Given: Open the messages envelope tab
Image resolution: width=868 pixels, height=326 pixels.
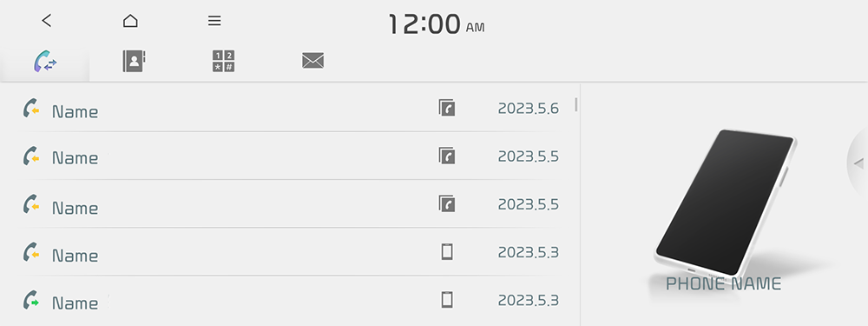Looking at the screenshot, I should click(312, 61).
